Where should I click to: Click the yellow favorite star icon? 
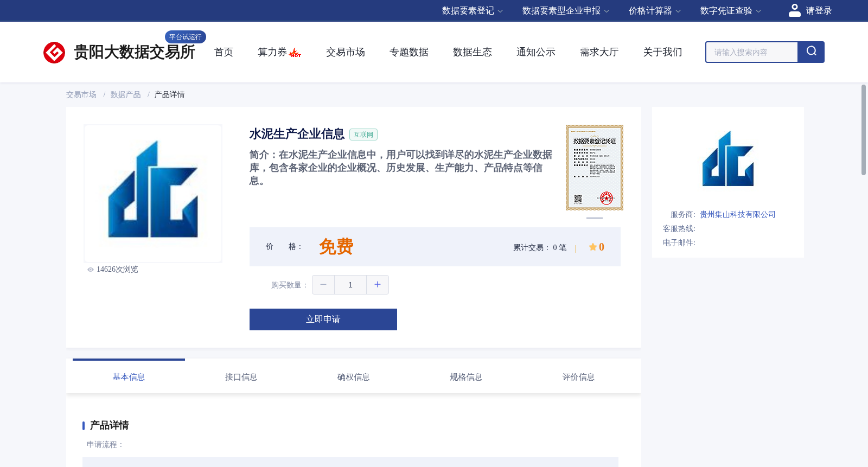pos(593,247)
